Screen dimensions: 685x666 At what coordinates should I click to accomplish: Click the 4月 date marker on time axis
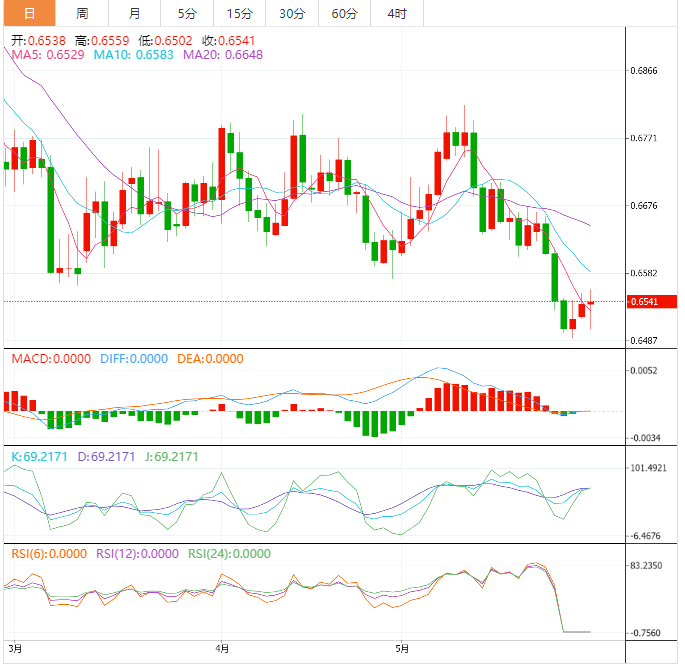click(x=221, y=649)
